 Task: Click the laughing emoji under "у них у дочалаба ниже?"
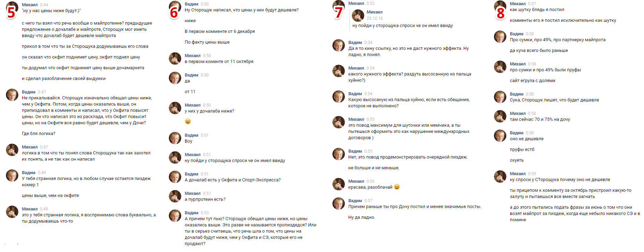pos(188,121)
